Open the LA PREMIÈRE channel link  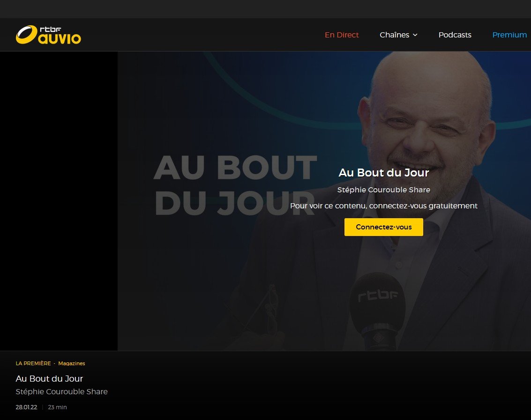tap(33, 363)
